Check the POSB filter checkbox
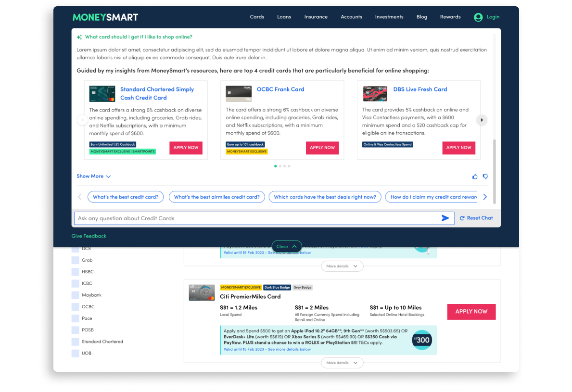This screenshot has width=572, height=392. tap(76, 330)
